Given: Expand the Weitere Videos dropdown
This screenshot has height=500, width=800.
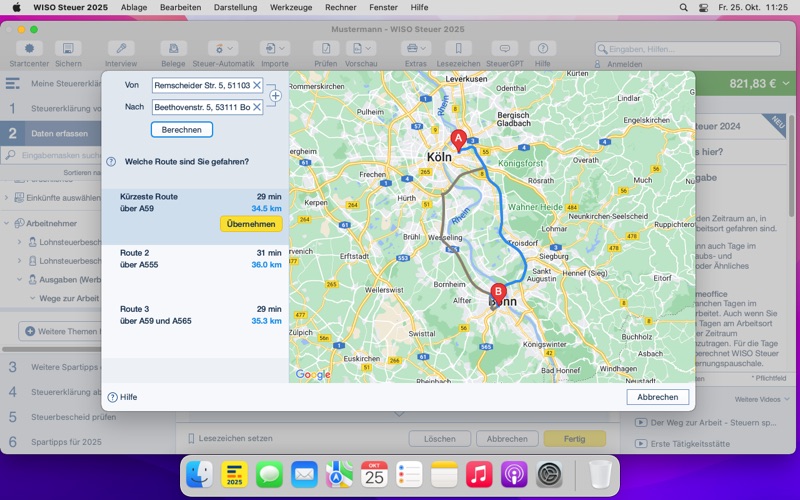Looking at the screenshot, I should 762,399.
